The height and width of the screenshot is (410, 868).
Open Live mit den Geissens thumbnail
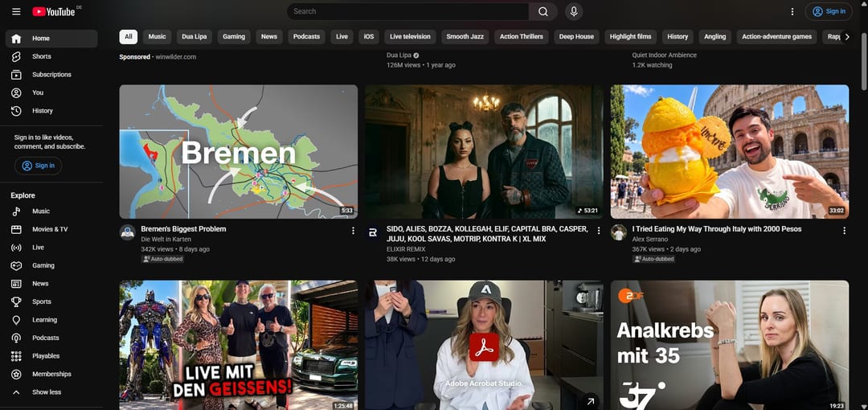click(x=239, y=345)
